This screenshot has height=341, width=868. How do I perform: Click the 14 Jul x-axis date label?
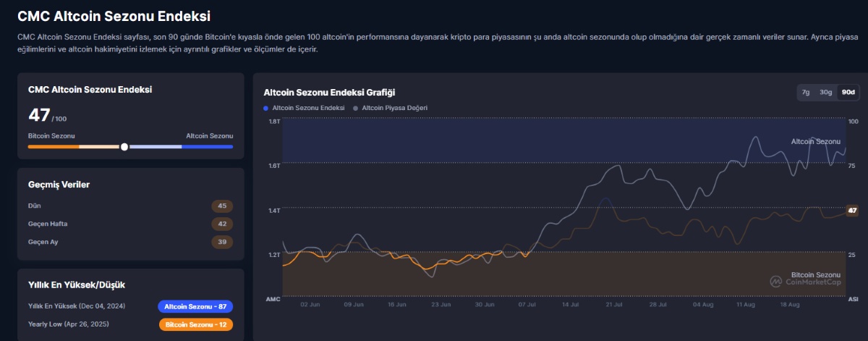coord(570,305)
